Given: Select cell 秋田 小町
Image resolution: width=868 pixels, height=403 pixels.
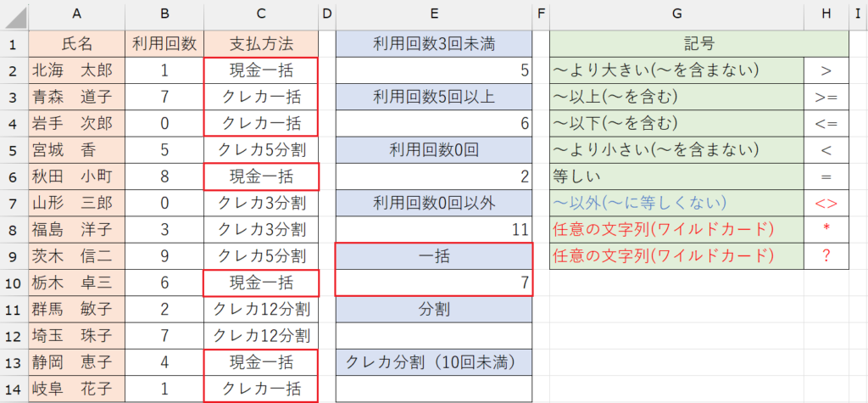Looking at the screenshot, I should tap(77, 176).
